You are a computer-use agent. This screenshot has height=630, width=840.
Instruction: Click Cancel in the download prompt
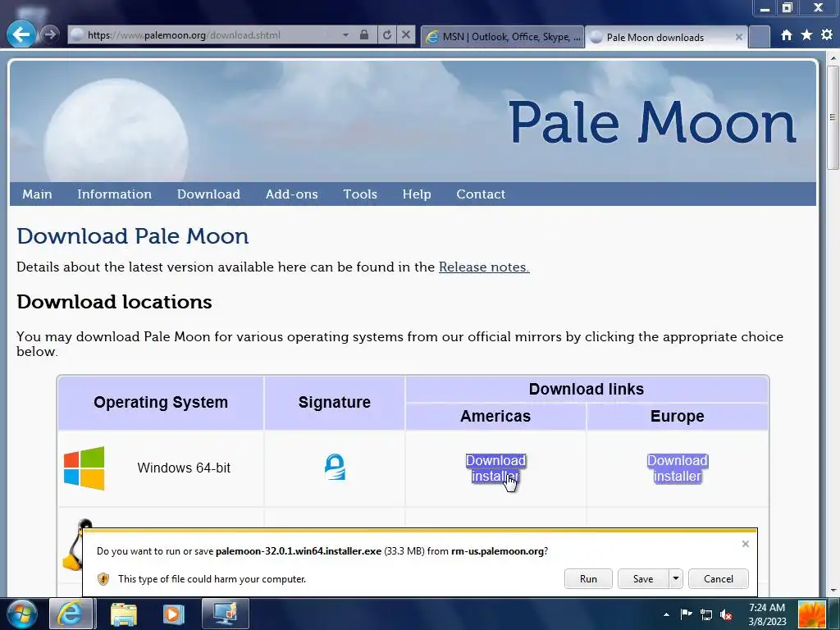[719, 578]
